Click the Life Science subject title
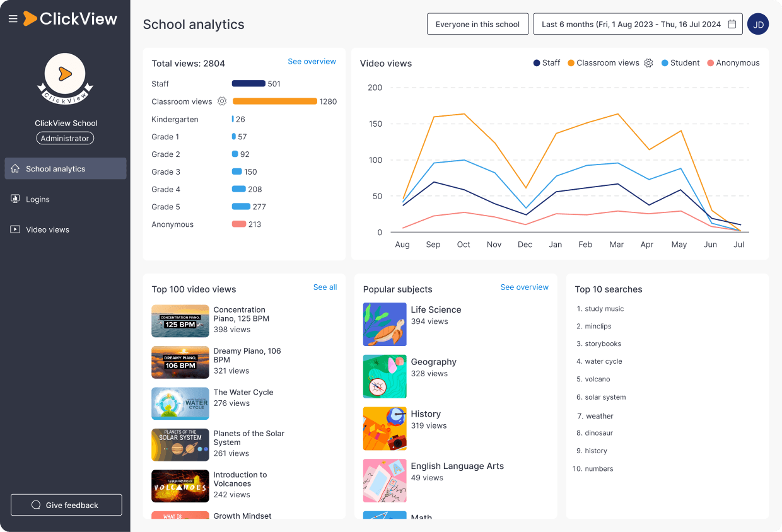Viewport: 782px width, 532px height. (x=436, y=309)
